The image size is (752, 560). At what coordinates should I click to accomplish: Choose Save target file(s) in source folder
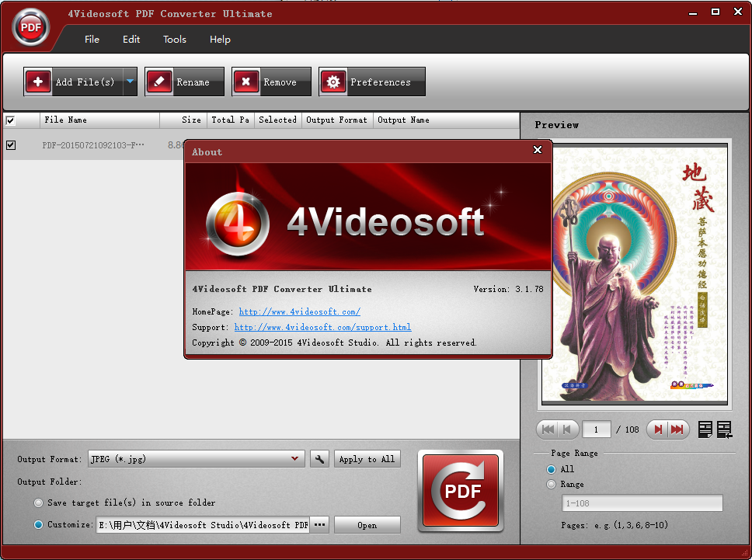[39, 503]
